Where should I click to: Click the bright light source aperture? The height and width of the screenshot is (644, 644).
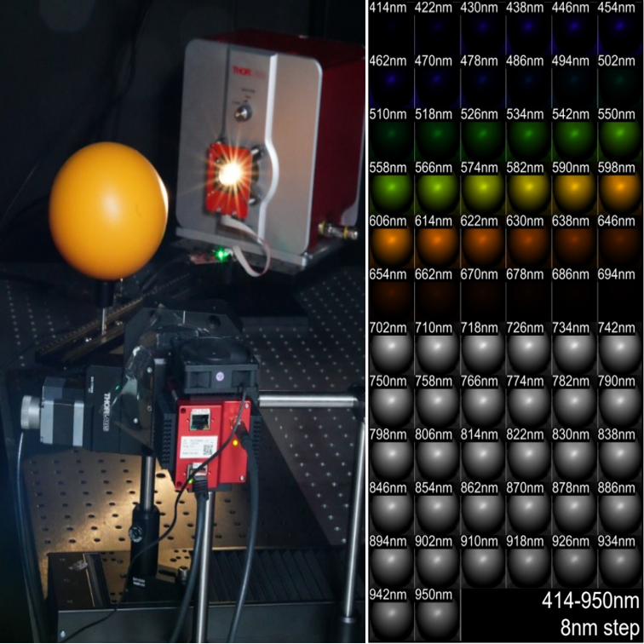point(227,173)
